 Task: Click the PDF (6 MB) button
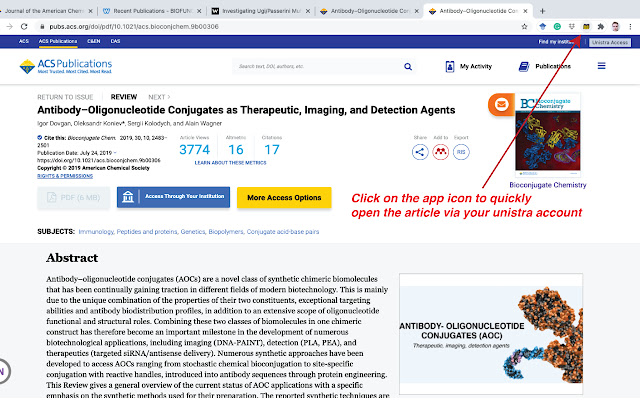tap(73, 198)
